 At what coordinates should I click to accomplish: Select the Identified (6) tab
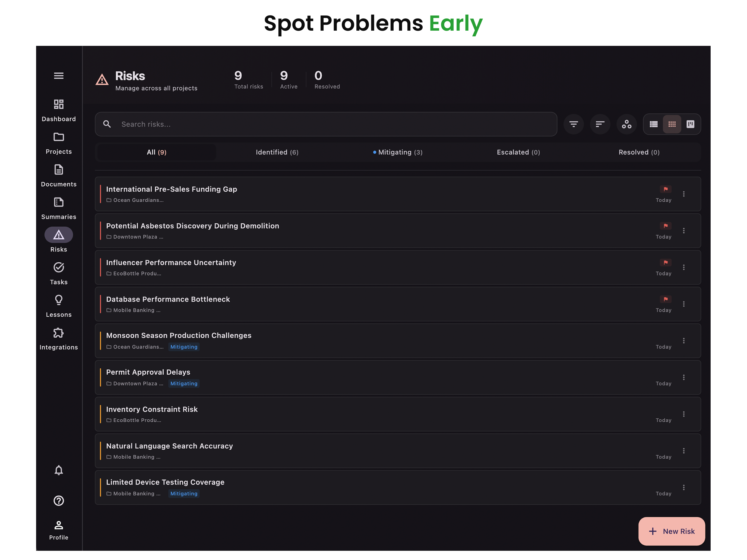point(277,152)
